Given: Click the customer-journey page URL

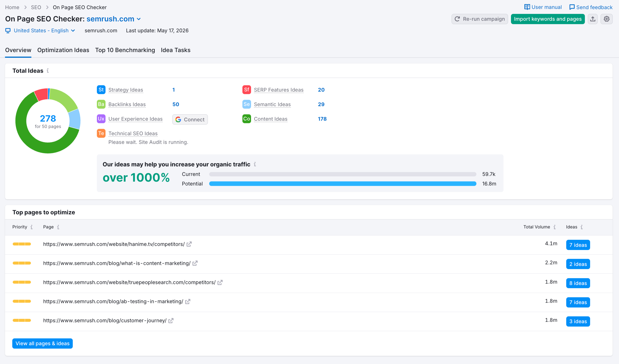Looking at the screenshot, I should pos(105,321).
